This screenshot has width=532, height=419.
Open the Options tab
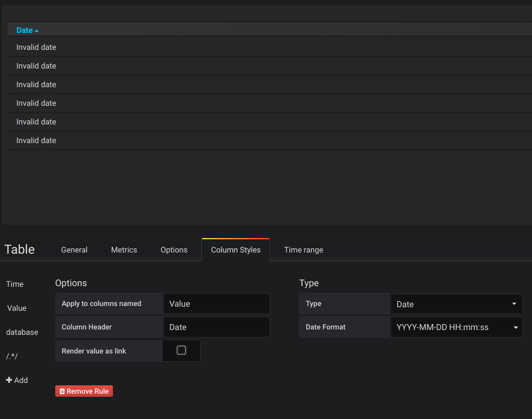174,249
